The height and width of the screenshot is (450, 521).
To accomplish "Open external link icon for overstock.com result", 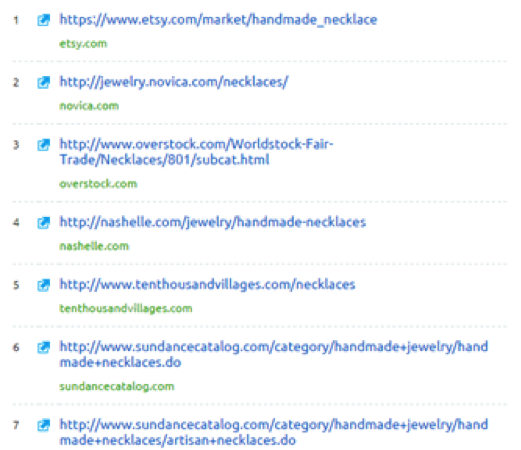I will 43,145.
